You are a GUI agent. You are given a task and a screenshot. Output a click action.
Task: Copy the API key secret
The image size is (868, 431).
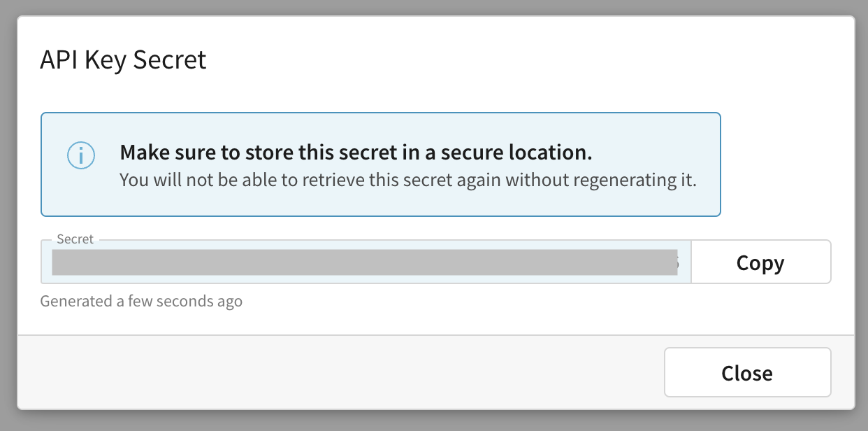760,262
